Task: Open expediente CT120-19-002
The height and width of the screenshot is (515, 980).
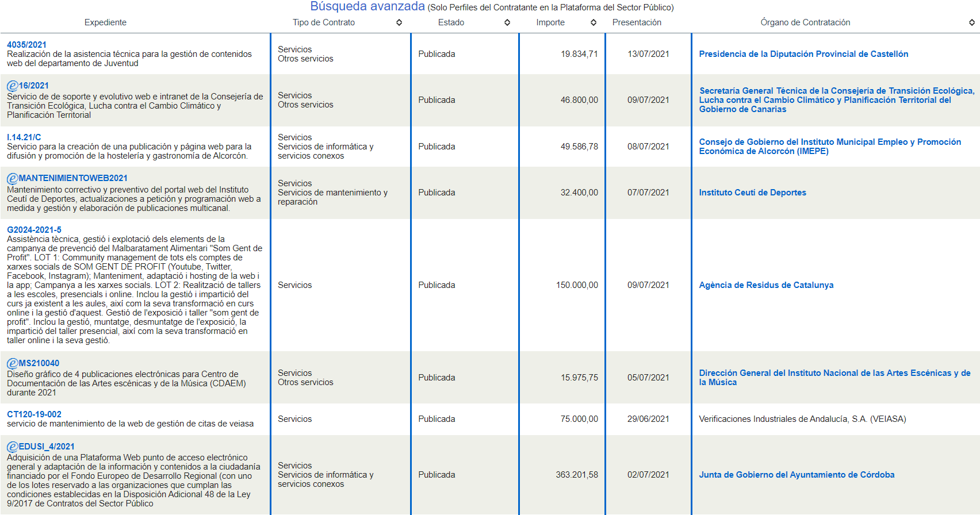Action: [x=34, y=414]
